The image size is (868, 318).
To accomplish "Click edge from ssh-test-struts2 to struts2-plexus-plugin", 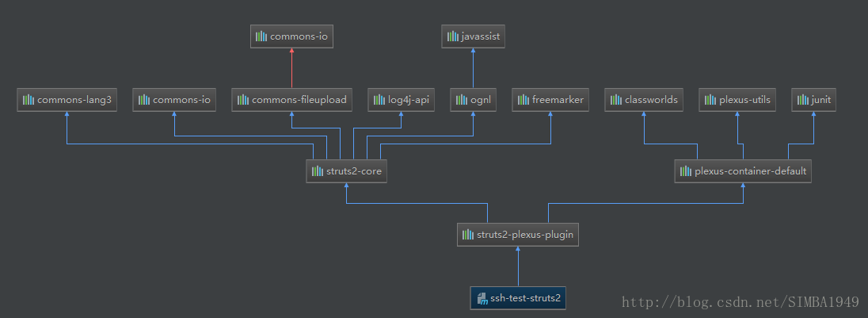I will pos(518,267).
